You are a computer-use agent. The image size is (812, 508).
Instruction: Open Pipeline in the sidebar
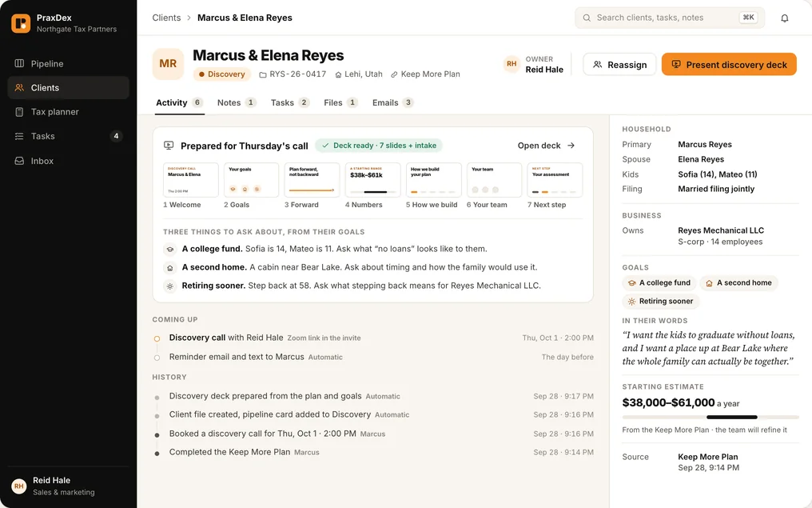tap(69, 64)
